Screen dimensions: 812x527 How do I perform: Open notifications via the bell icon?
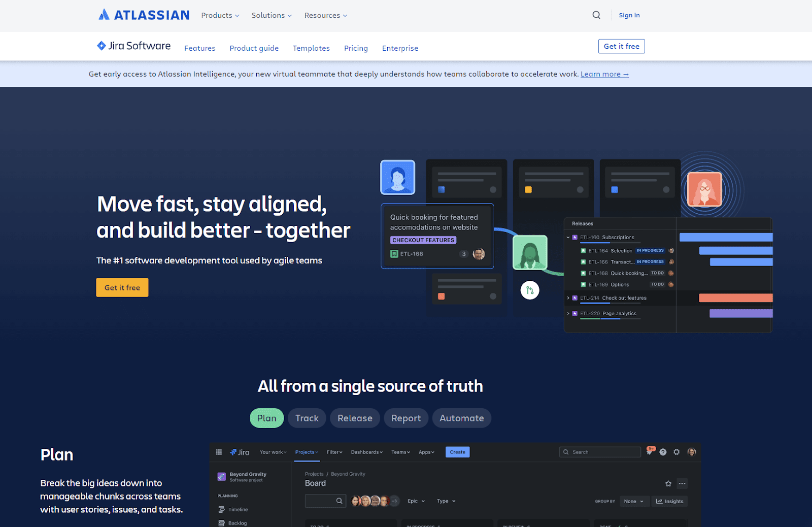(x=650, y=452)
